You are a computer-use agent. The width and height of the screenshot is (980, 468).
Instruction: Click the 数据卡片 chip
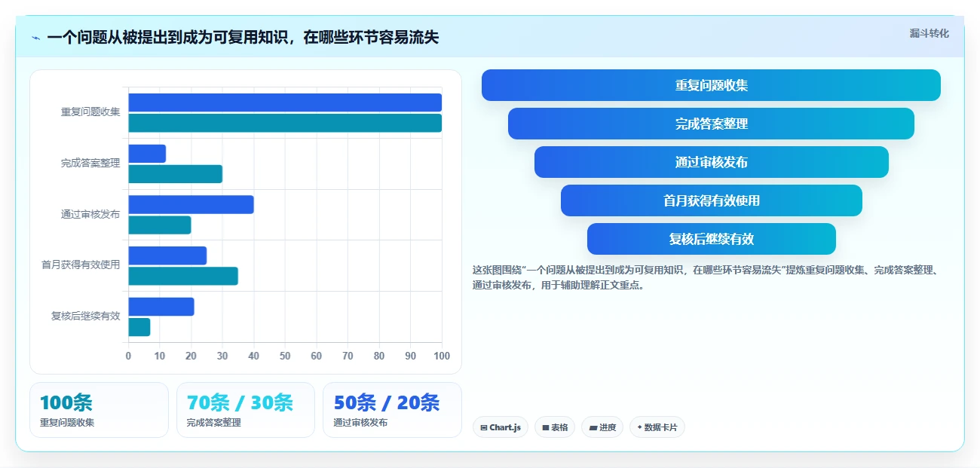pyautogui.click(x=657, y=427)
